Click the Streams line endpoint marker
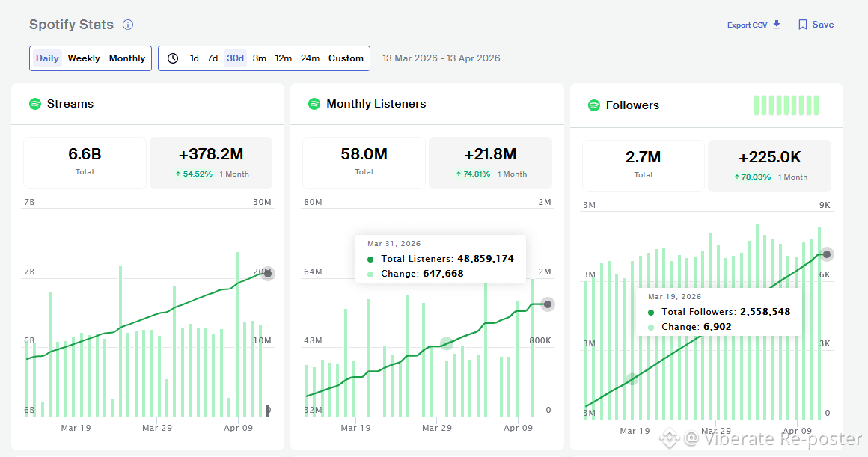Image resolution: width=868 pixels, height=457 pixels. pos(268,273)
